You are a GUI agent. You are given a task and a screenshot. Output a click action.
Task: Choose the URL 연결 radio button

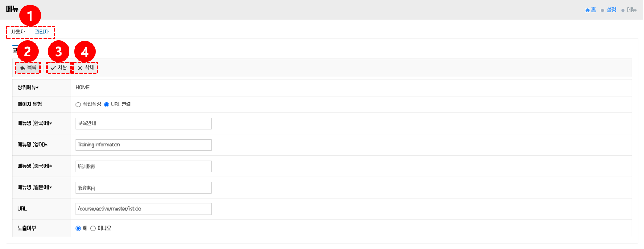coord(107,105)
